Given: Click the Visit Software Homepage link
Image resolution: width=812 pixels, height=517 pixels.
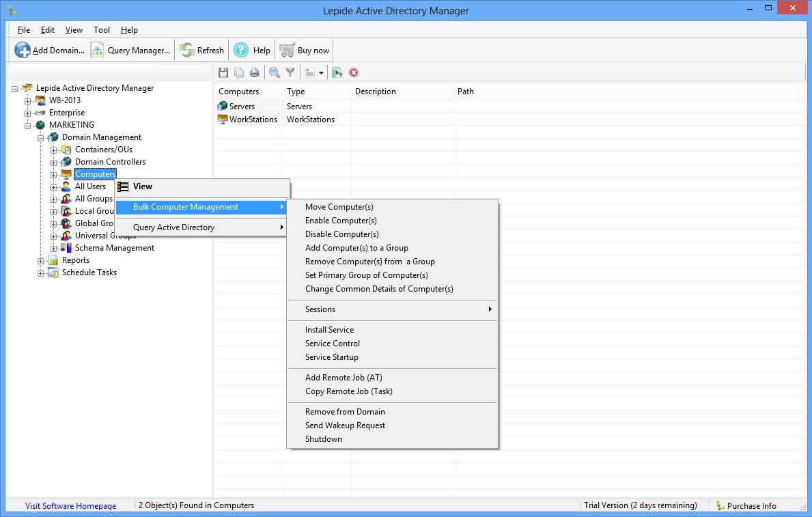Looking at the screenshot, I should tap(70, 506).
